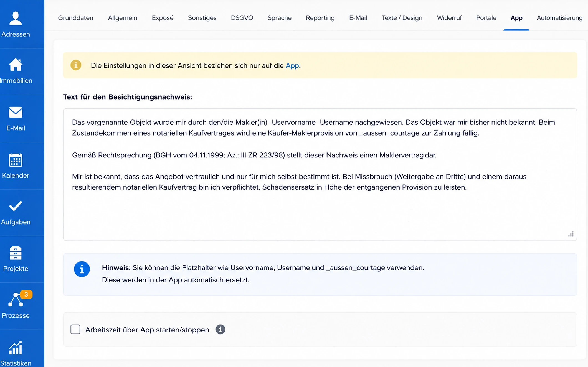Open the E-Mail envelope icon
Image resolution: width=588 pixels, height=367 pixels.
pos(16,112)
